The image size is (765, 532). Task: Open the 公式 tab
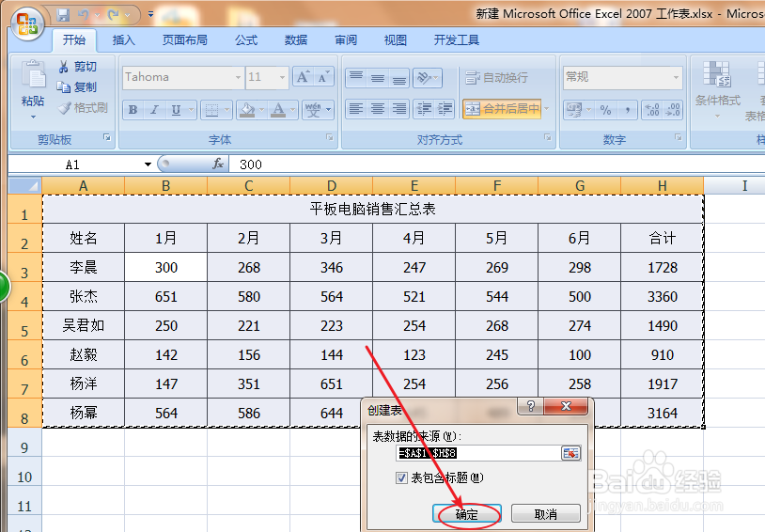pyautogui.click(x=246, y=40)
